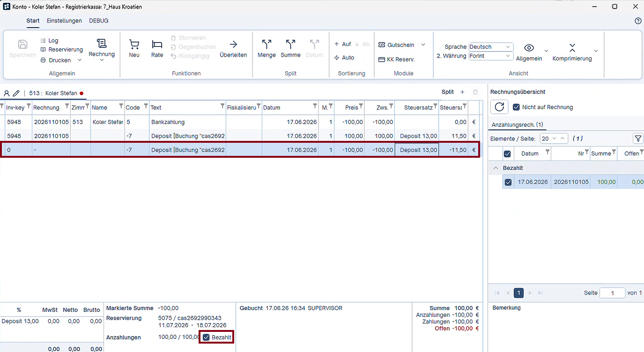The image size is (644, 352).
Task: Select the highlighted Deposit row with Inv-key 0
Action: [240, 150]
